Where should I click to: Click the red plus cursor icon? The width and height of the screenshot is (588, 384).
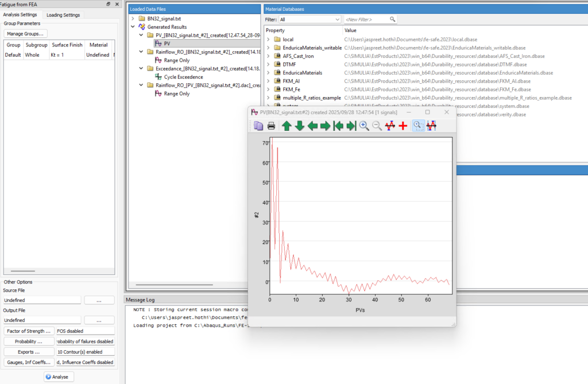coord(403,126)
